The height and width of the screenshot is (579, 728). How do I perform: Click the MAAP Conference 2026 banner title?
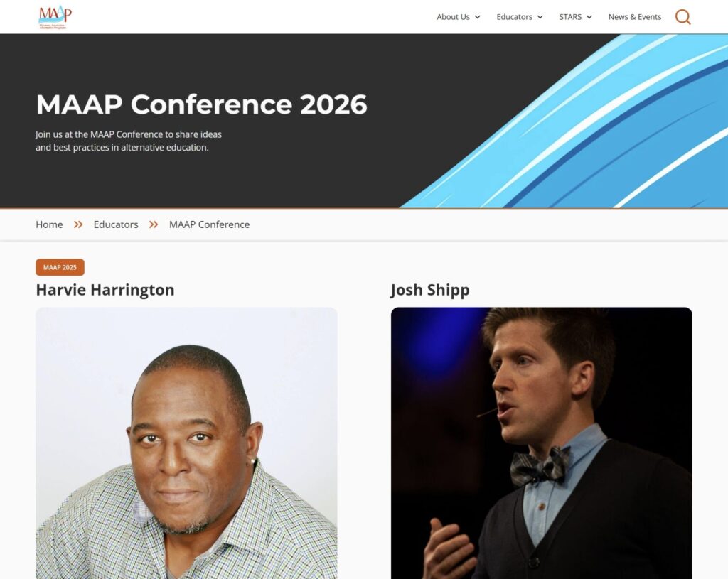201,104
